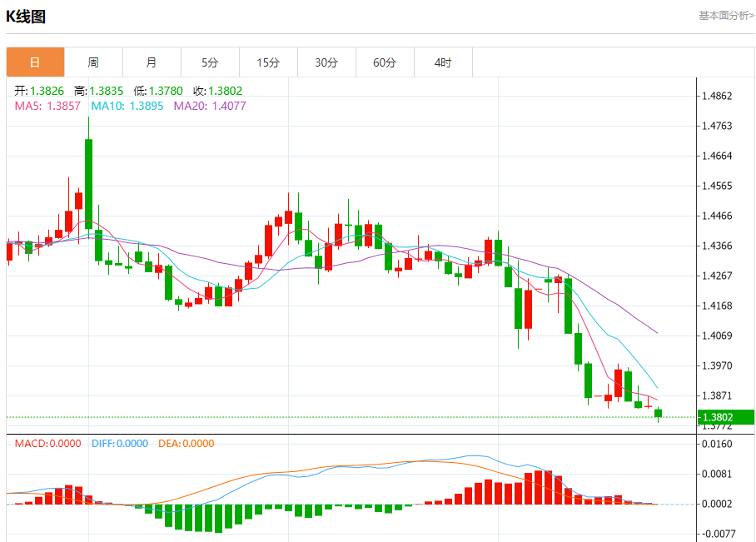Switch to the 周 weekly tab
756x542 pixels.
tap(93, 62)
